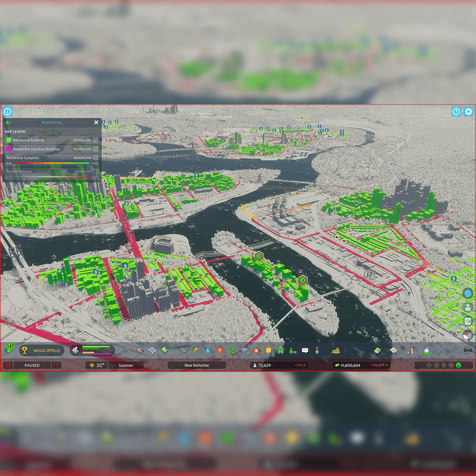Click the Info Views button at top left

point(7,111)
